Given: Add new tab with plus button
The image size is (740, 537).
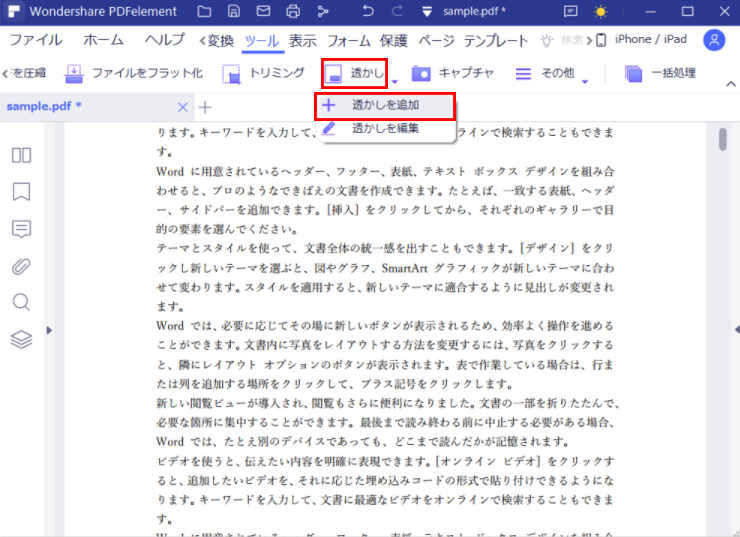Looking at the screenshot, I should [x=205, y=108].
